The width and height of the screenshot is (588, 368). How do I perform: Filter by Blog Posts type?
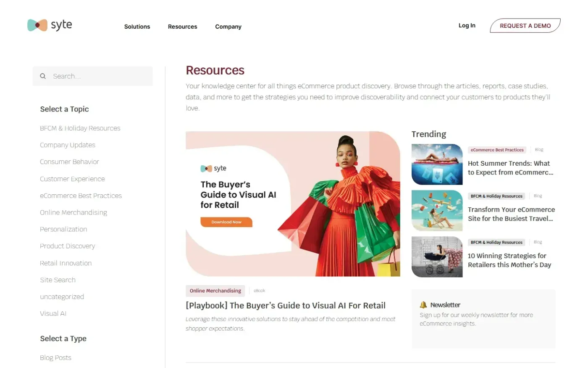coord(55,358)
